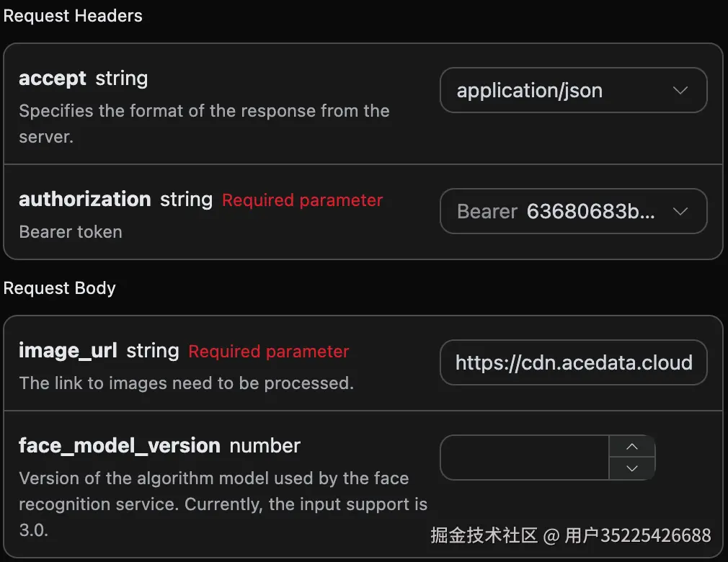The image size is (728, 562).
Task: Click the accept format description text
Action: pyautogui.click(x=204, y=123)
